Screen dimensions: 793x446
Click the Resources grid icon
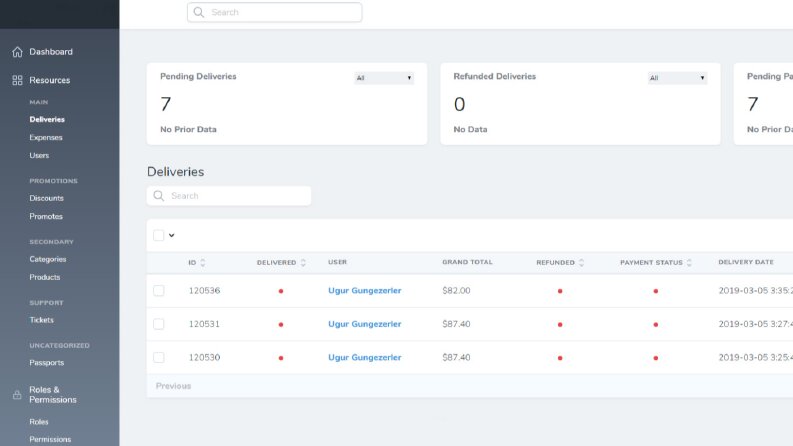tap(17, 80)
